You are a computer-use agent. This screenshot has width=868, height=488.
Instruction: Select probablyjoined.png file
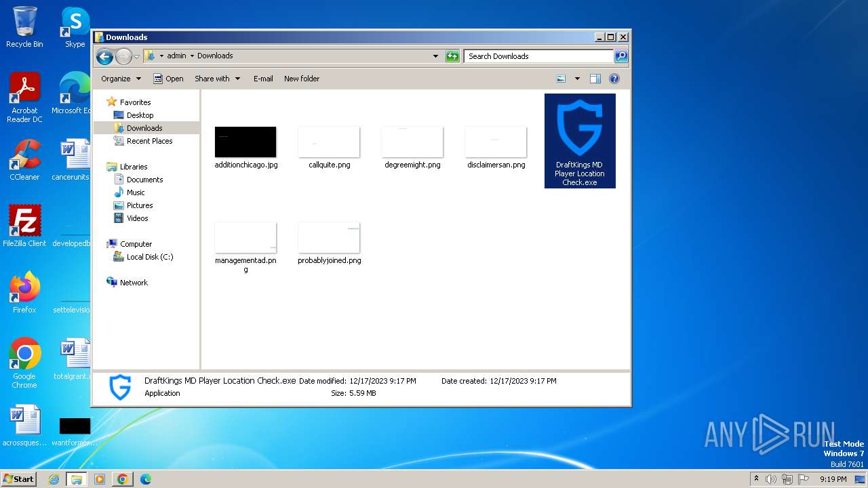329,243
